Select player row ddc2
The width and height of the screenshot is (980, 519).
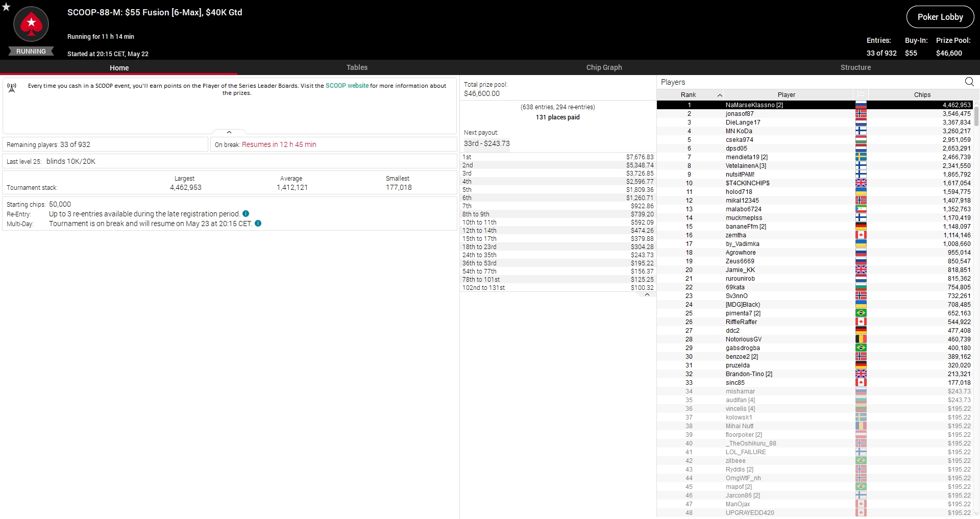pyautogui.click(x=815, y=331)
